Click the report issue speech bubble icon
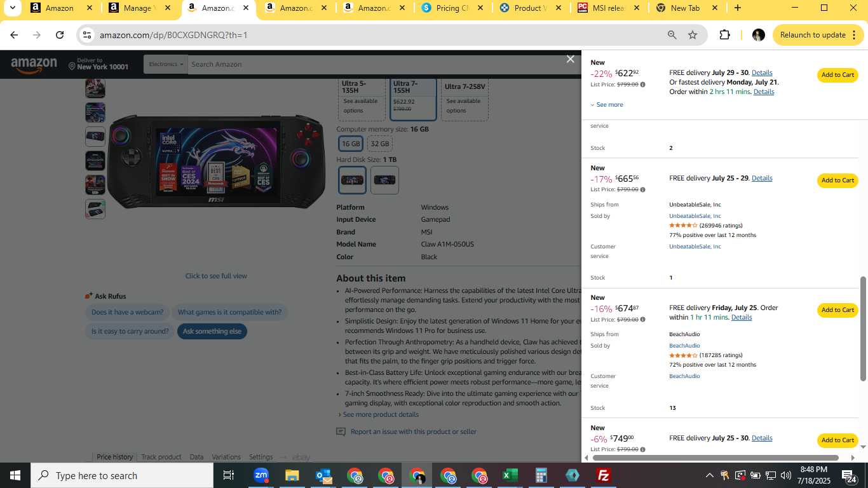The image size is (868, 488). [x=341, y=432]
